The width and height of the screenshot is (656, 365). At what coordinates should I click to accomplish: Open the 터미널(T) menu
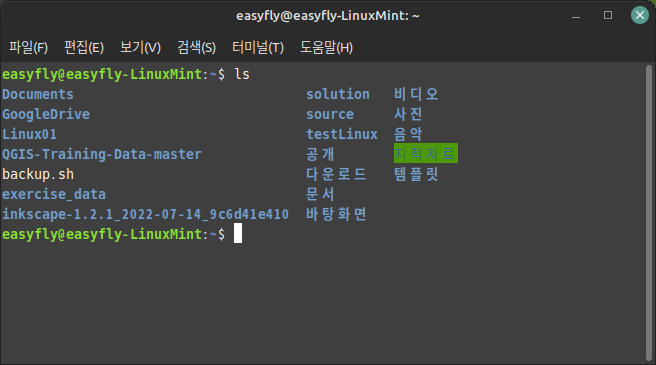coord(258,47)
